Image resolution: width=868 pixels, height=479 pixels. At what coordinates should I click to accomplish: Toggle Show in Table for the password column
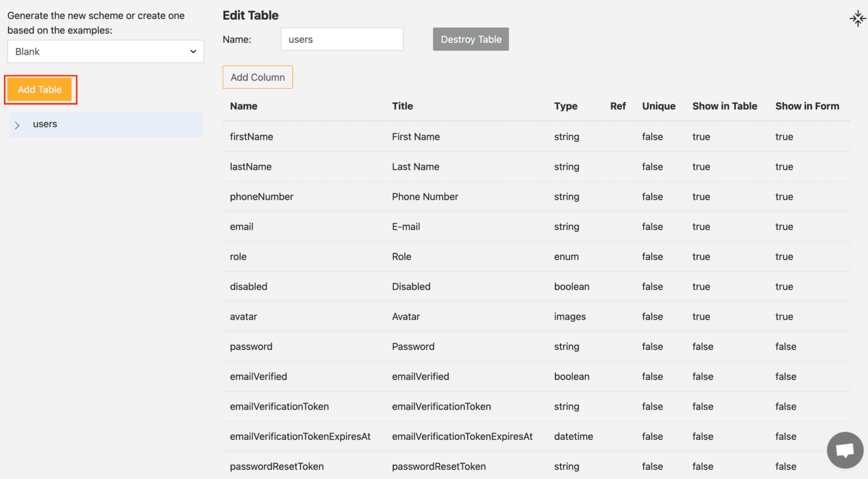[x=702, y=346]
